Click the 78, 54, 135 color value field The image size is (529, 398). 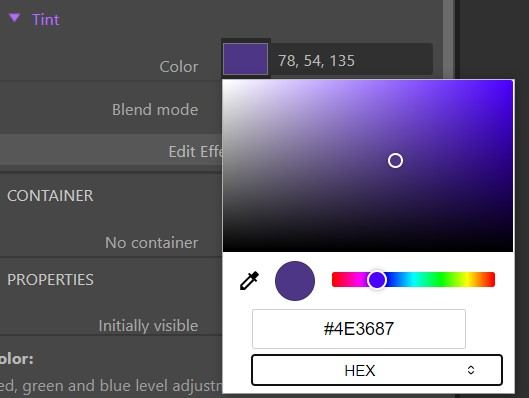point(351,59)
